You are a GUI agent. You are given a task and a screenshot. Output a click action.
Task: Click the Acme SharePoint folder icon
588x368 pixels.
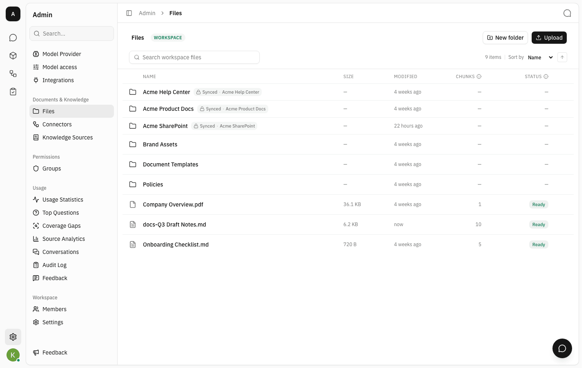pos(133,126)
